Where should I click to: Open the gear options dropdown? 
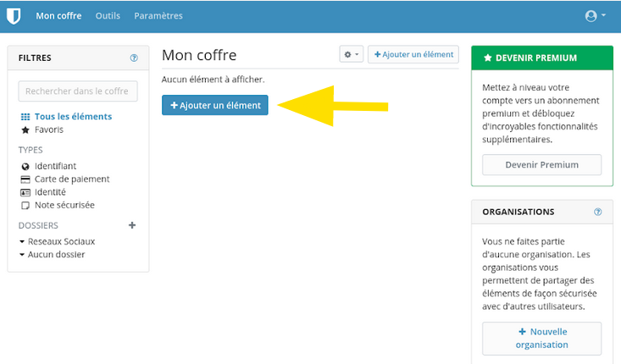[x=352, y=54]
